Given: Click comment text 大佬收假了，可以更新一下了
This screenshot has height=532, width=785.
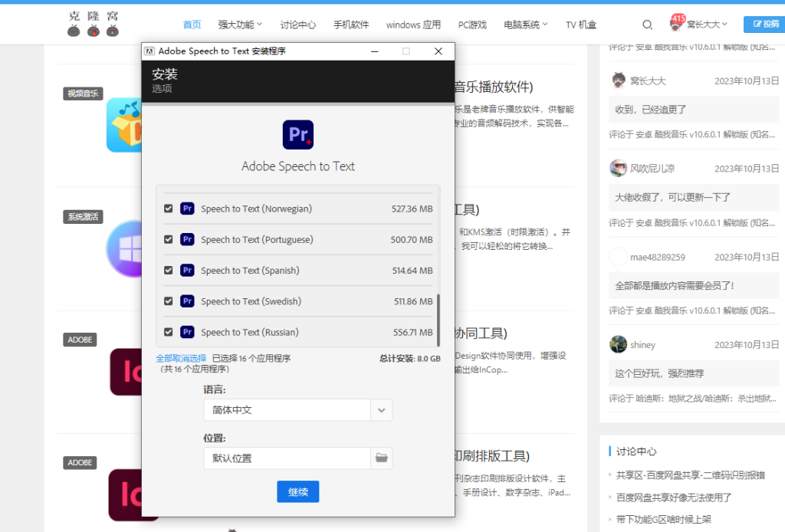Looking at the screenshot, I should 672,197.
